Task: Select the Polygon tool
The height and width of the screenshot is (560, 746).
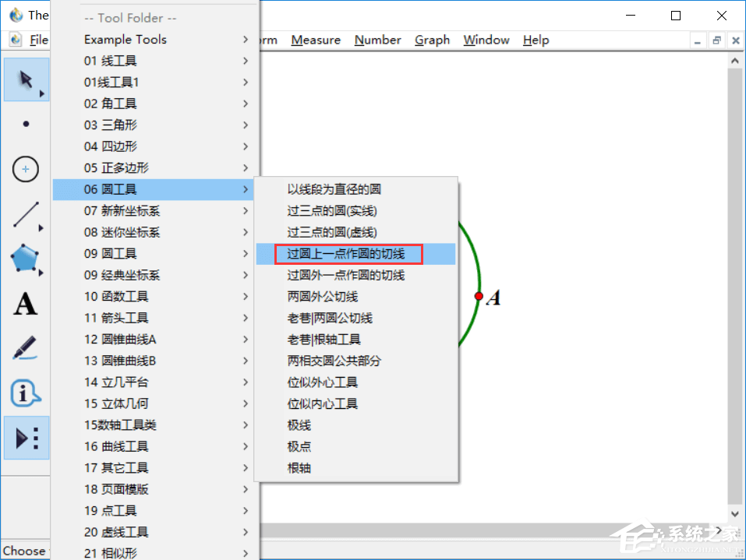Action: pyautogui.click(x=26, y=259)
